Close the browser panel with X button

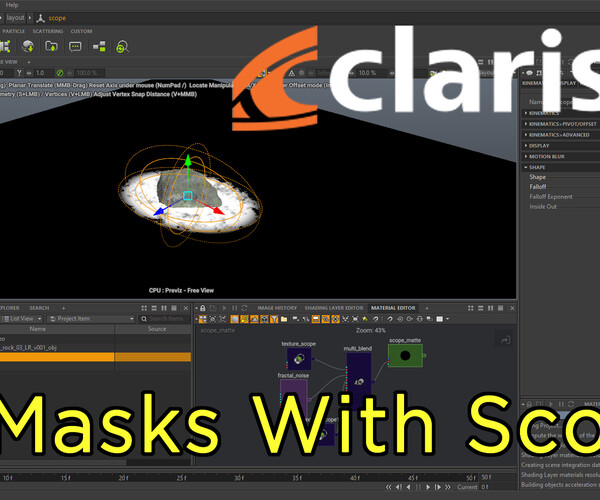[x=186, y=308]
